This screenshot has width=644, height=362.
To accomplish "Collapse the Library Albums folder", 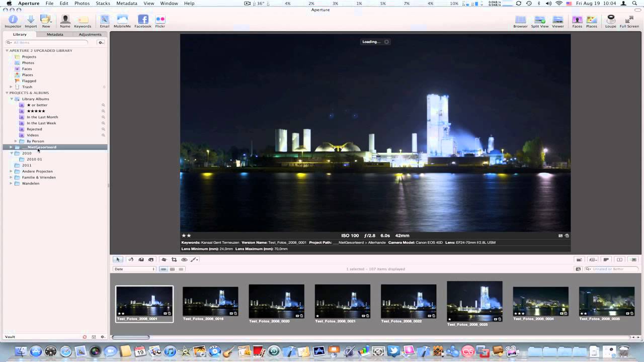I will (x=11, y=99).
